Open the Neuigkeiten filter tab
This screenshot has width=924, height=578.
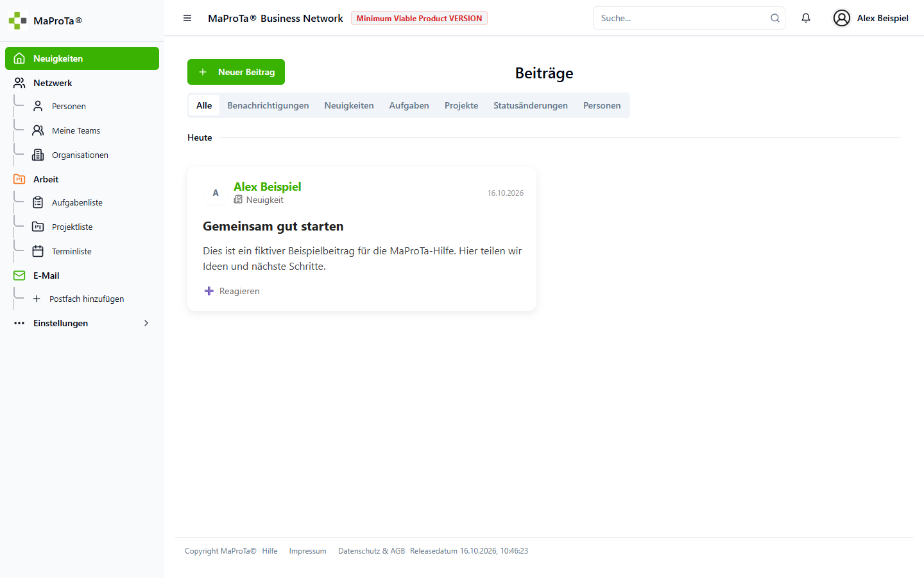tap(349, 105)
